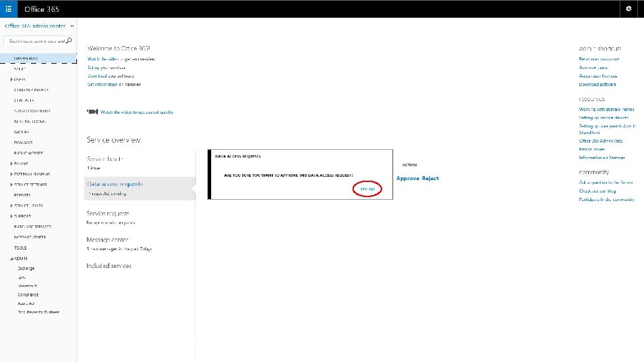This screenshot has height=362, width=644.
Task: Expand the Service Settings node
Action: pos(11,185)
